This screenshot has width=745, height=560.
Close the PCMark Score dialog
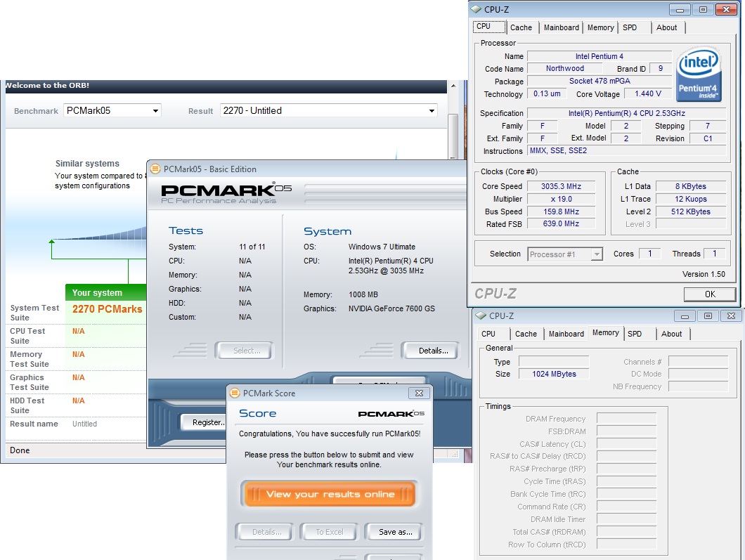click(419, 393)
